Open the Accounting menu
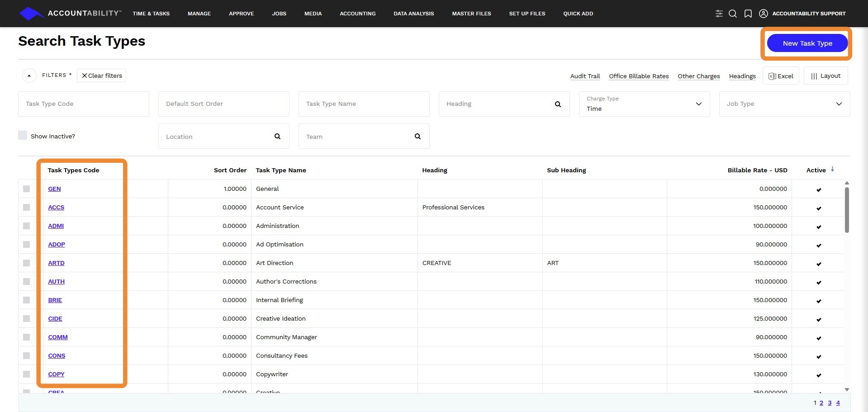Image resolution: width=868 pixels, height=412 pixels. (x=358, y=14)
